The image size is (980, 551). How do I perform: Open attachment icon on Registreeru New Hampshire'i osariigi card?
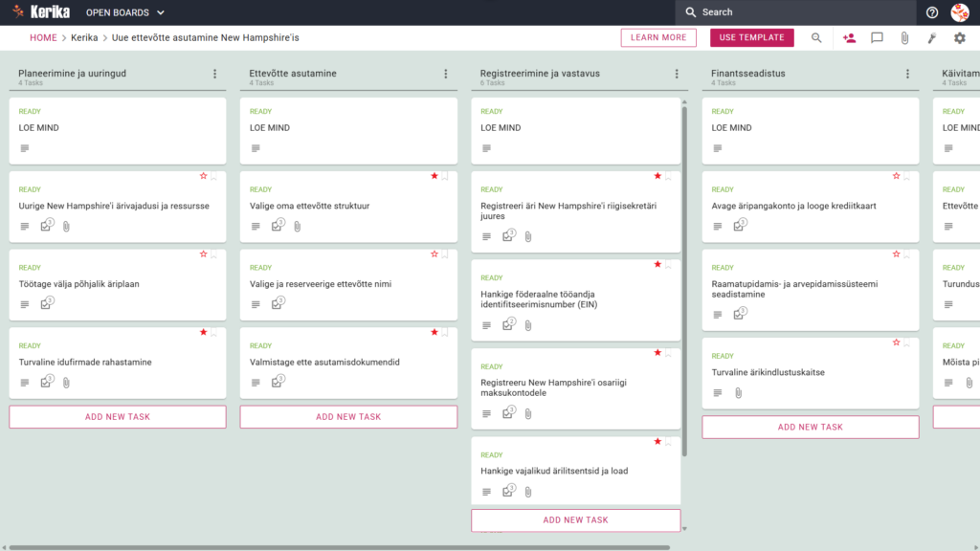pos(528,413)
